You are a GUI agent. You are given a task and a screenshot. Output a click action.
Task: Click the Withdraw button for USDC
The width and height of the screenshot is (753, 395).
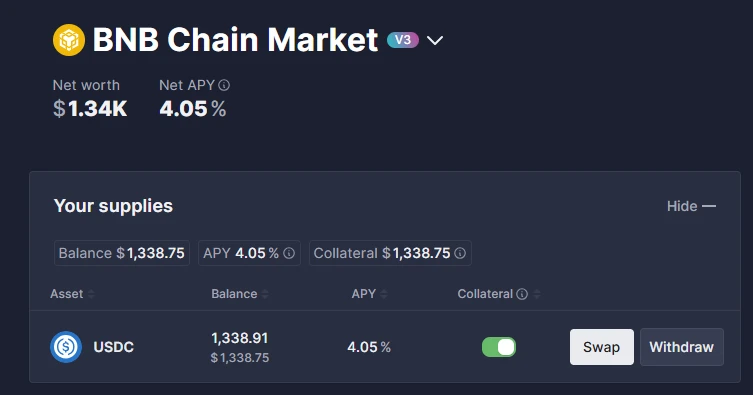click(x=681, y=347)
